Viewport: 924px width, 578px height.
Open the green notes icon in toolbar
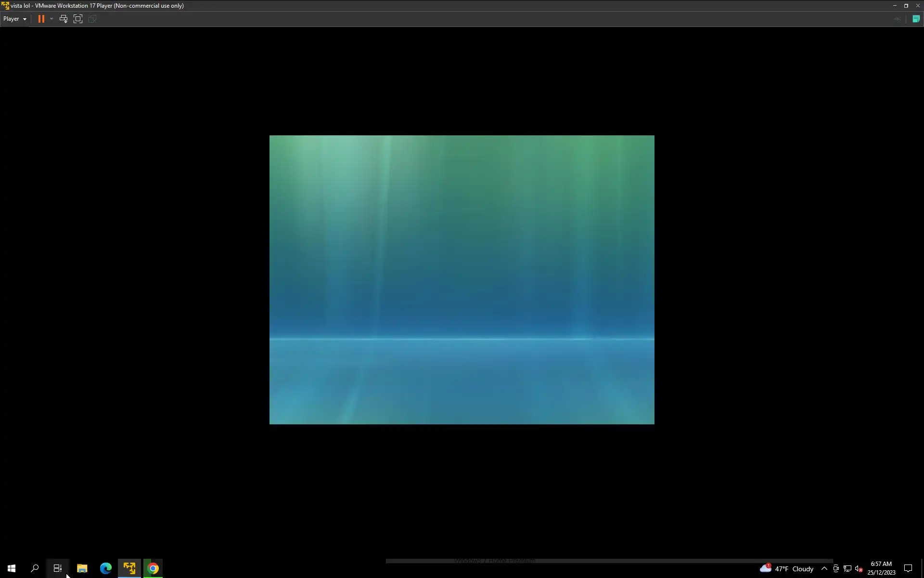[916, 19]
